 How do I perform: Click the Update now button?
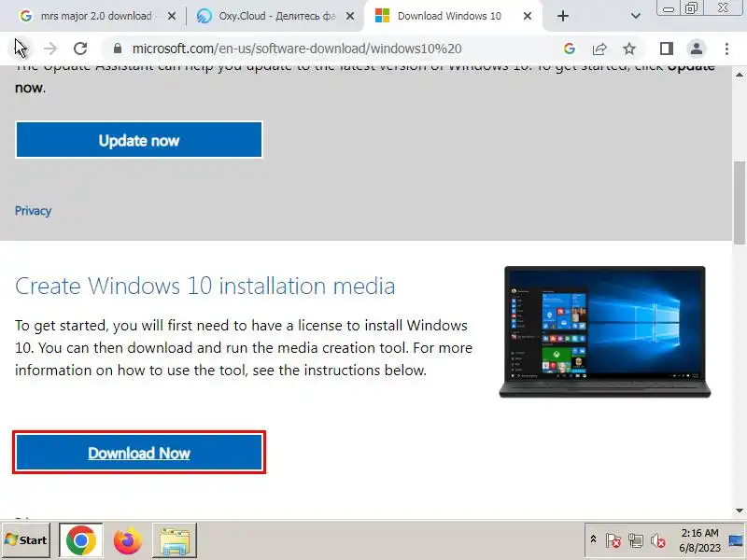click(x=138, y=140)
